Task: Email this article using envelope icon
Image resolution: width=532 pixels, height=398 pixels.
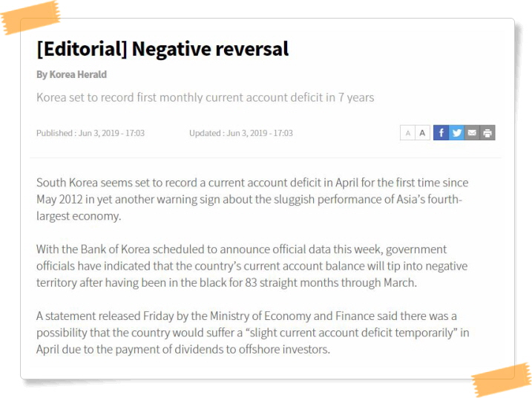Action: coord(472,133)
